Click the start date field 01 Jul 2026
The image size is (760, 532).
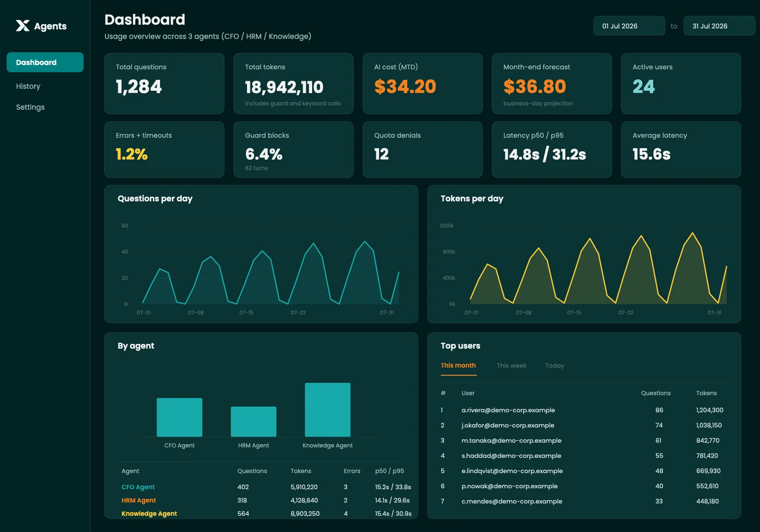[x=629, y=26]
